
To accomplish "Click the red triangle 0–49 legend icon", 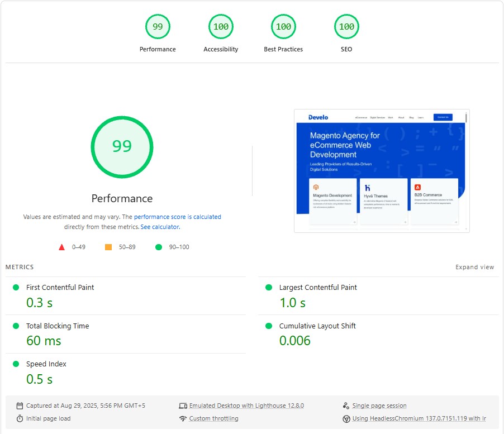I will (62, 247).
